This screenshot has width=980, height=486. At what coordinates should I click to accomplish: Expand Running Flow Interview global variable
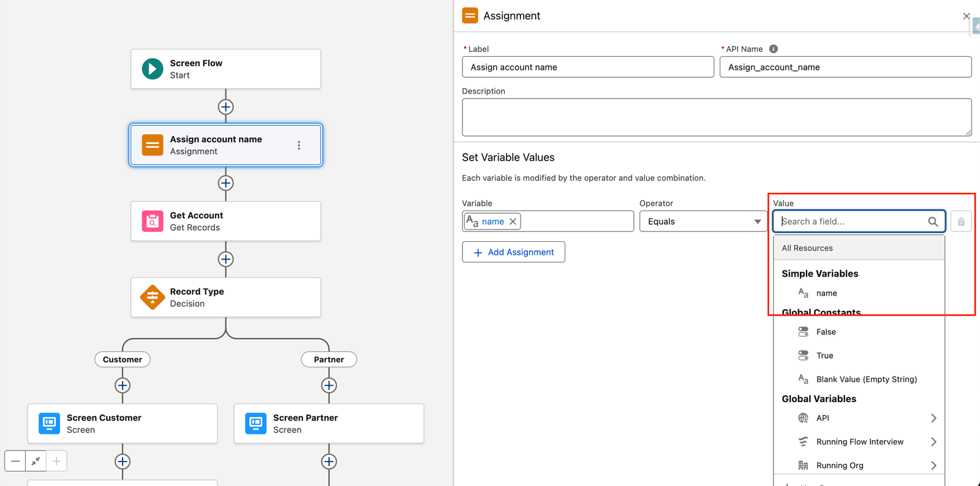(x=933, y=442)
